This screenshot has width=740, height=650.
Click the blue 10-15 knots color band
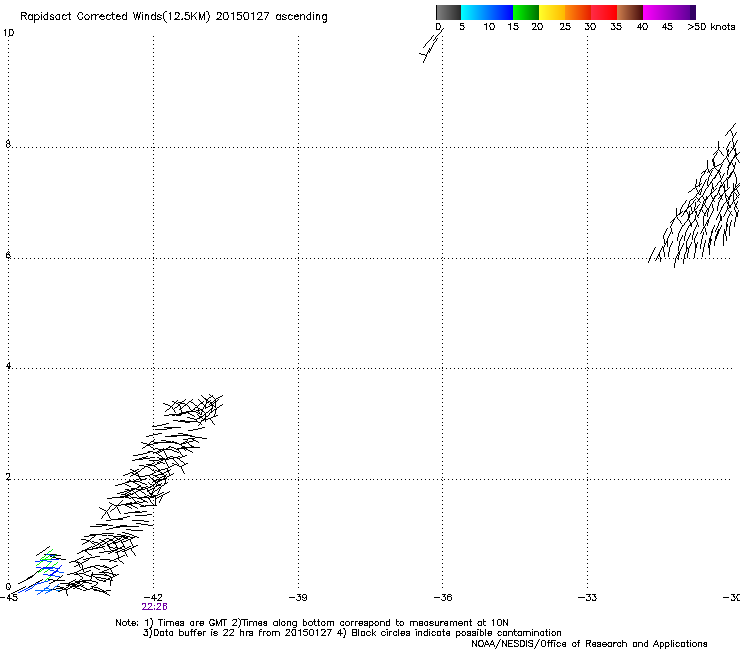tap(500, 12)
